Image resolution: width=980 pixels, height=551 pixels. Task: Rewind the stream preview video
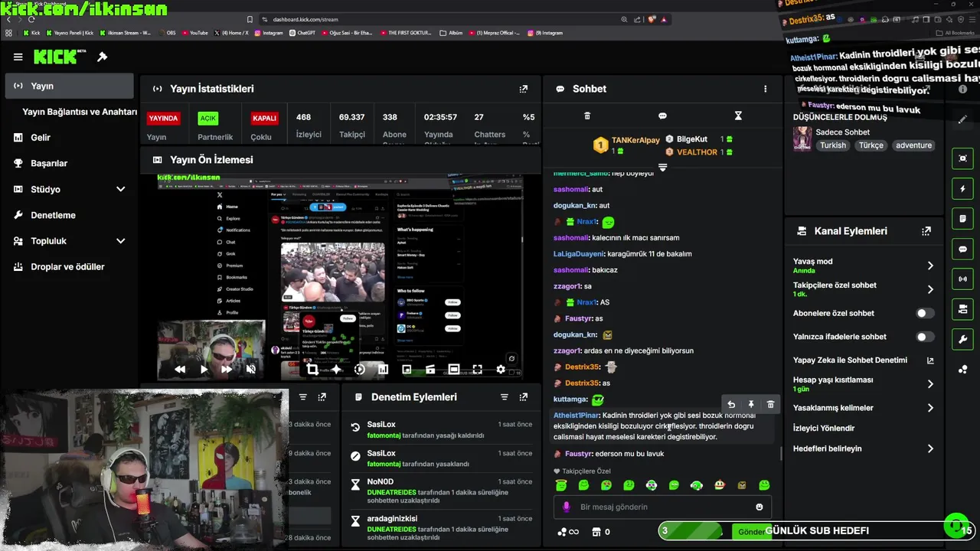click(180, 369)
